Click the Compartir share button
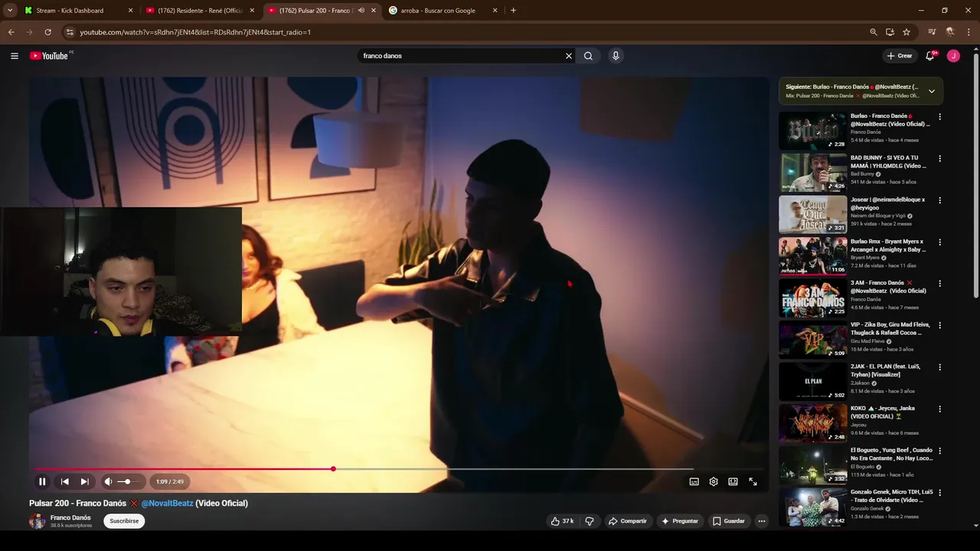Image resolution: width=980 pixels, height=551 pixels. pos(628,521)
